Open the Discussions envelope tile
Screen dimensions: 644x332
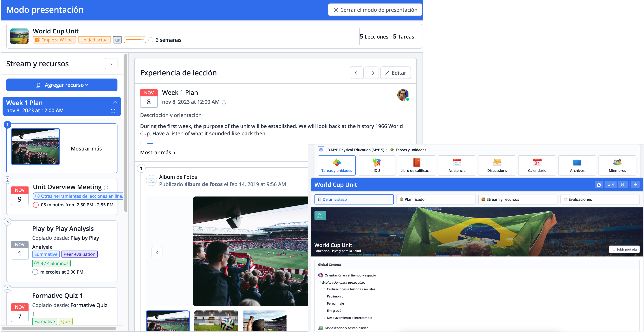[497, 165]
